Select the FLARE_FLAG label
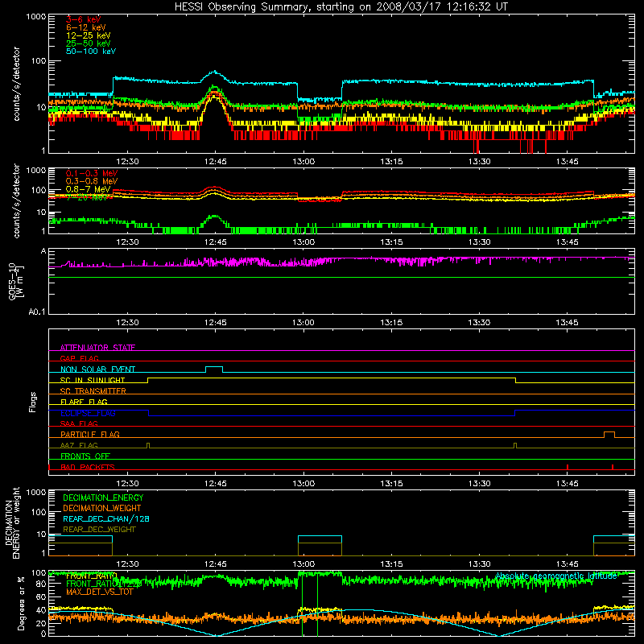 coord(84,402)
